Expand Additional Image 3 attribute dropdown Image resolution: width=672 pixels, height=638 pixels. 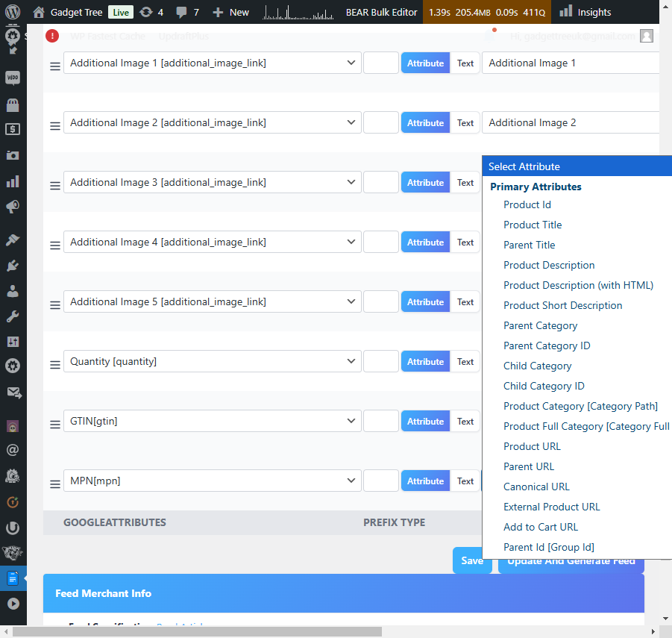tap(213, 182)
